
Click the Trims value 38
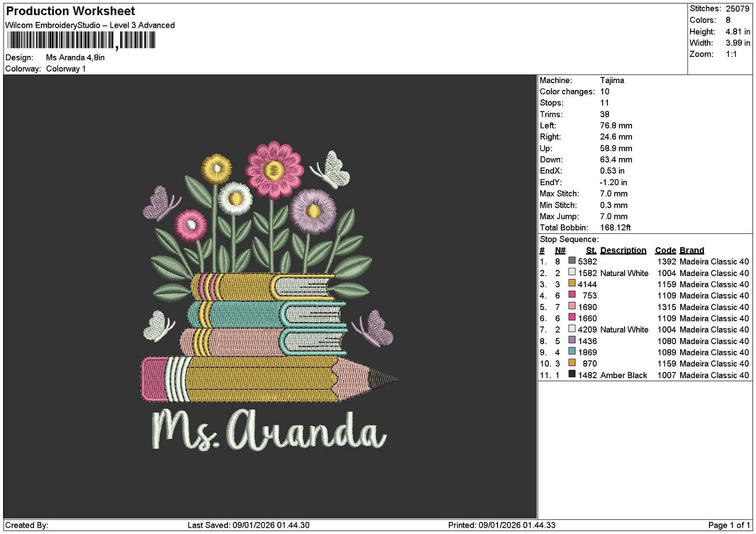(605, 114)
